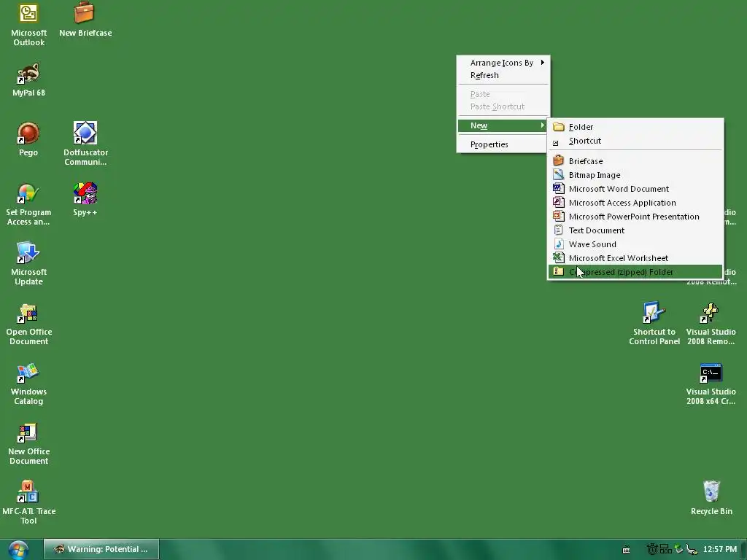
Task: Click the network layout tray icon
Action: click(665, 549)
